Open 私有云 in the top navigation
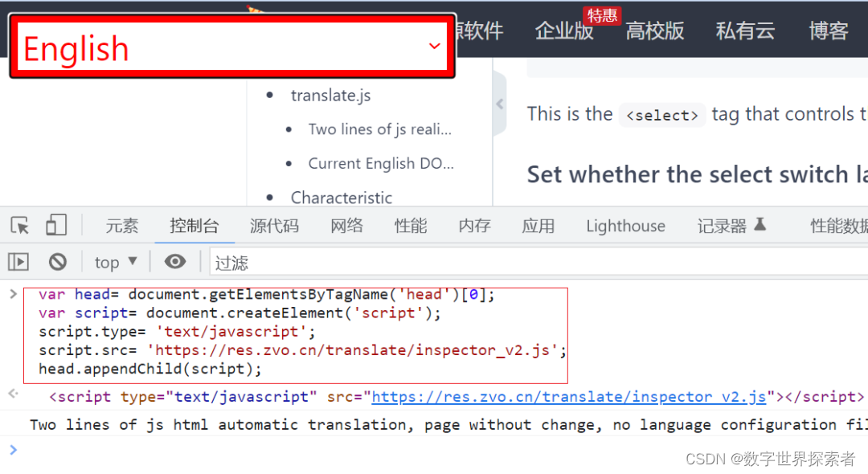Viewport: 868px width, 474px height. 745,31
